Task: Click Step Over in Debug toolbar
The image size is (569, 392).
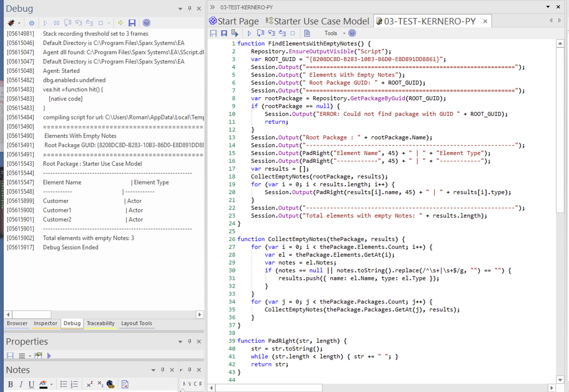Action: tap(68, 23)
